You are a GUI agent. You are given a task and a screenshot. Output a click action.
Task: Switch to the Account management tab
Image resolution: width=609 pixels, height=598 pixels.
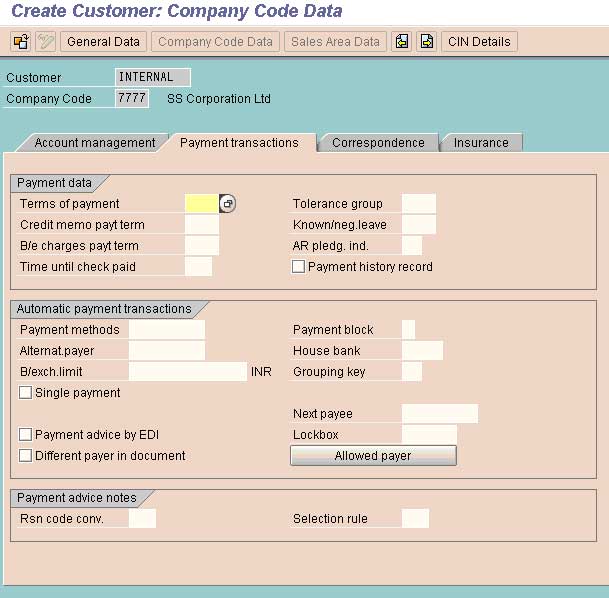point(94,143)
